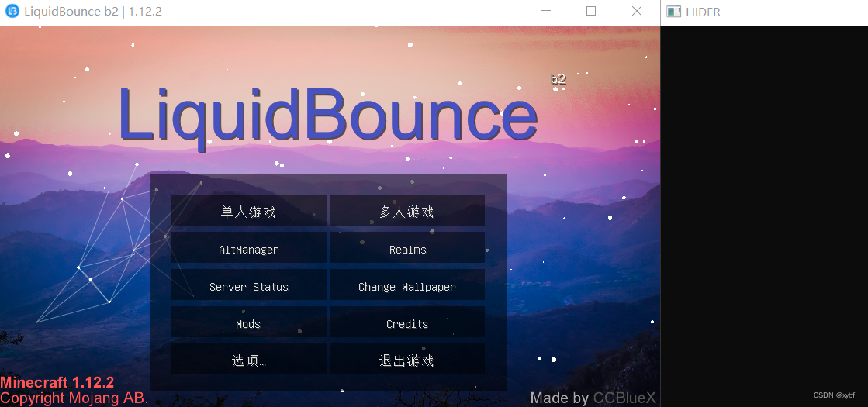Click the LiquidBounce title bar app icon

point(12,11)
